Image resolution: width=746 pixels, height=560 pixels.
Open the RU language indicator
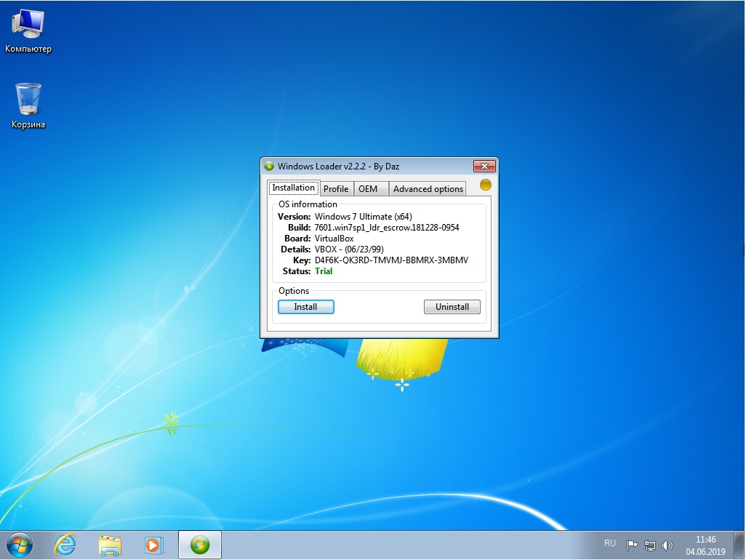609,544
